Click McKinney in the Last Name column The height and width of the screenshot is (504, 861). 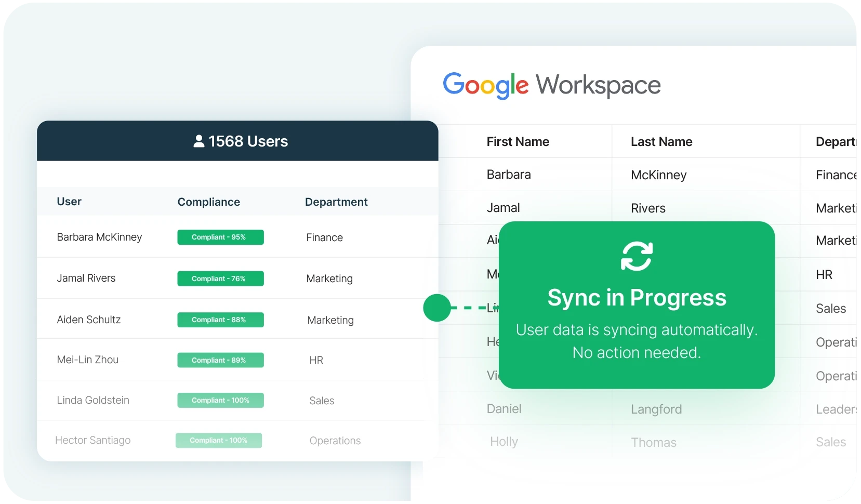point(659,175)
